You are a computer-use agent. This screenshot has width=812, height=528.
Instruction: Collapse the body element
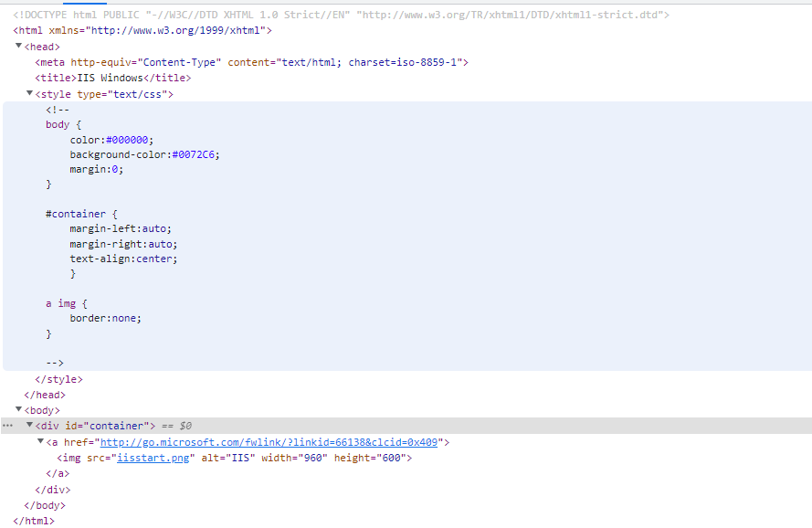(x=20, y=410)
